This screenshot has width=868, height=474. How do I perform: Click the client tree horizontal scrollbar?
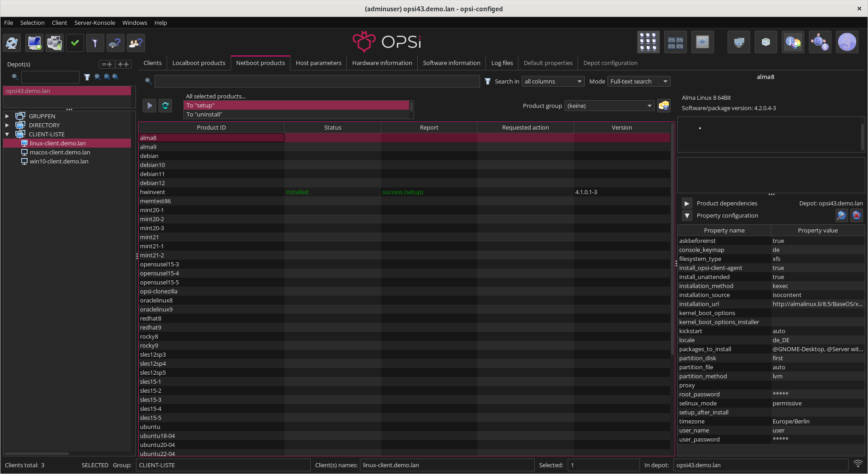point(36,453)
